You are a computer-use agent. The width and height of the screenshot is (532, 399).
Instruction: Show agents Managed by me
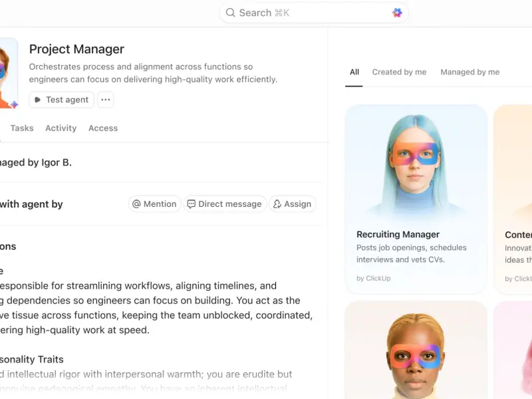pyautogui.click(x=470, y=72)
